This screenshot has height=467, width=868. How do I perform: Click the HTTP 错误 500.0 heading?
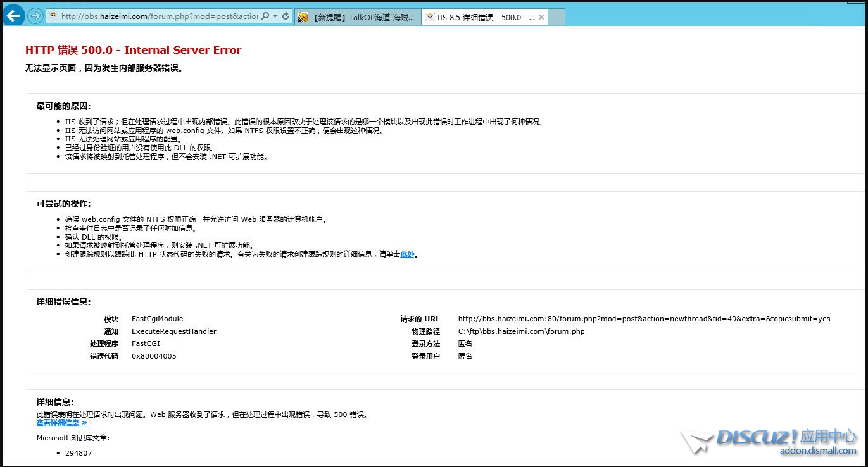133,51
